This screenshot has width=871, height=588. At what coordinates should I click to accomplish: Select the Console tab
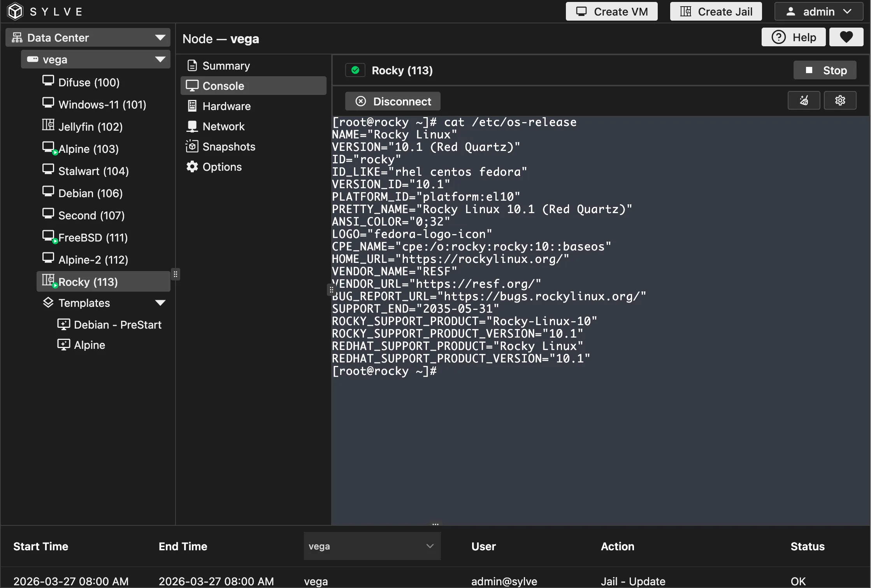[x=253, y=86]
